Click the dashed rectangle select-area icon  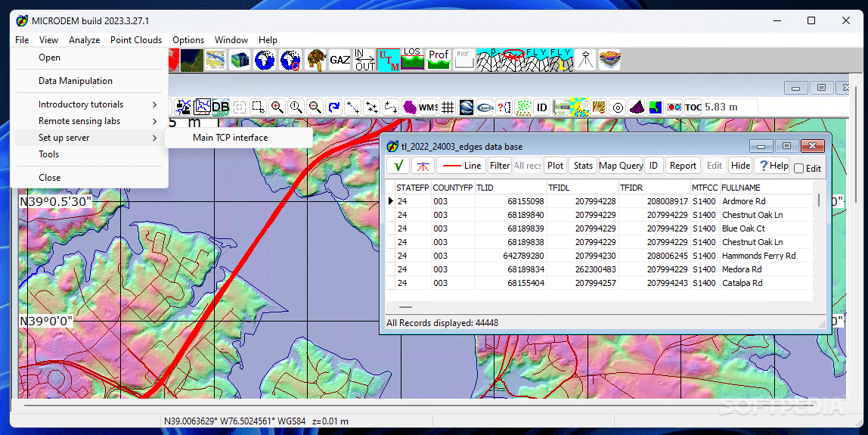(x=258, y=107)
